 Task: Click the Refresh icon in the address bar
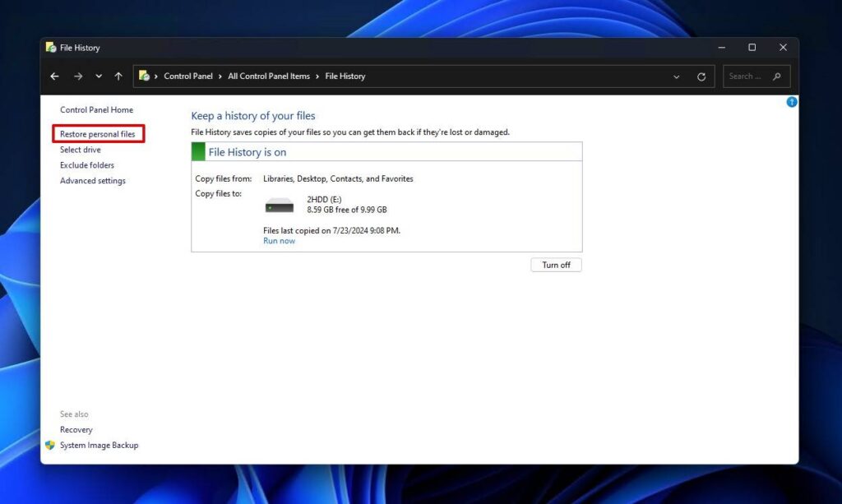point(701,76)
